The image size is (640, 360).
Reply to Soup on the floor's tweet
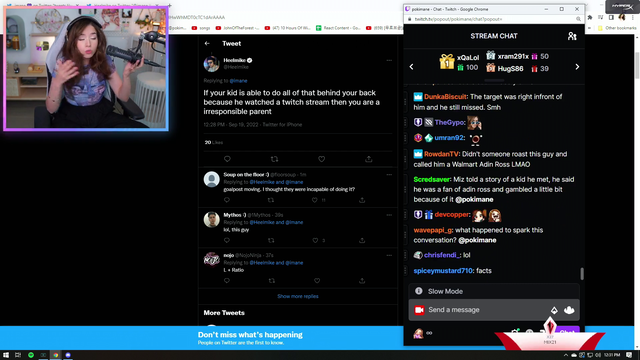[227, 200]
